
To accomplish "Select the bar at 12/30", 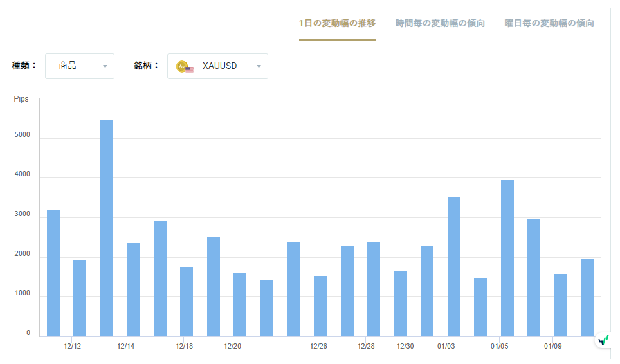I will [401, 304].
